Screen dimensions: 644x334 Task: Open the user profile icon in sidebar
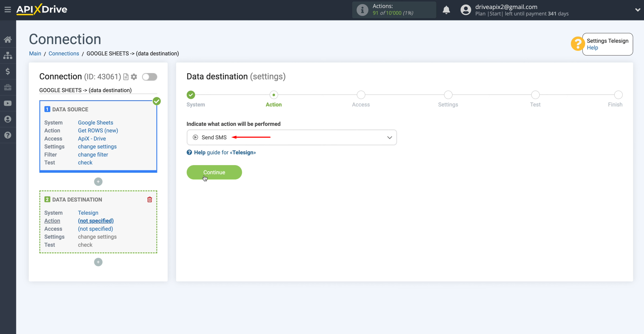[8, 119]
